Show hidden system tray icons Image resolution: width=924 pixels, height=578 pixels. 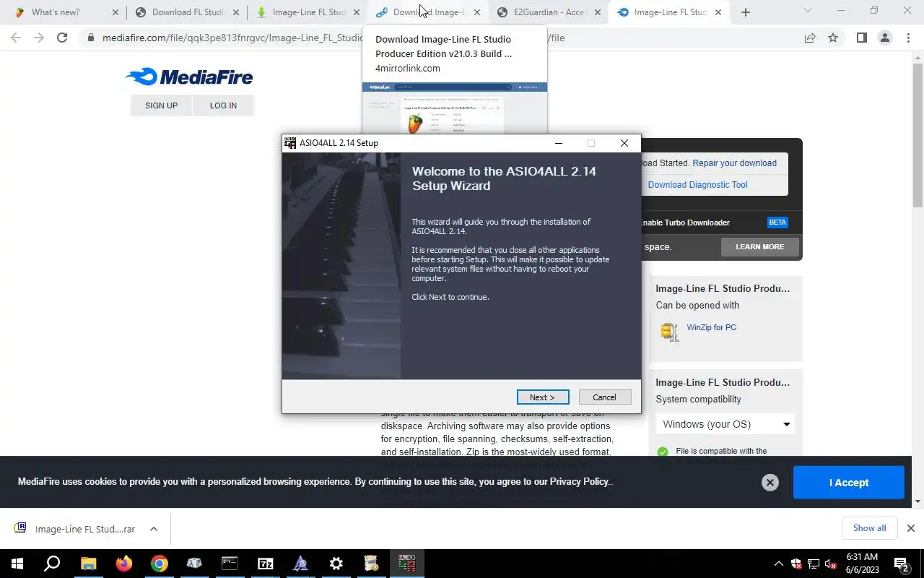pyautogui.click(x=778, y=564)
